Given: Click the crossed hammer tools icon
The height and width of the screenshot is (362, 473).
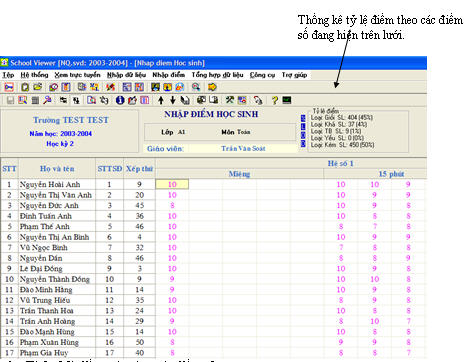Looking at the screenshot, I should [230, 100].
